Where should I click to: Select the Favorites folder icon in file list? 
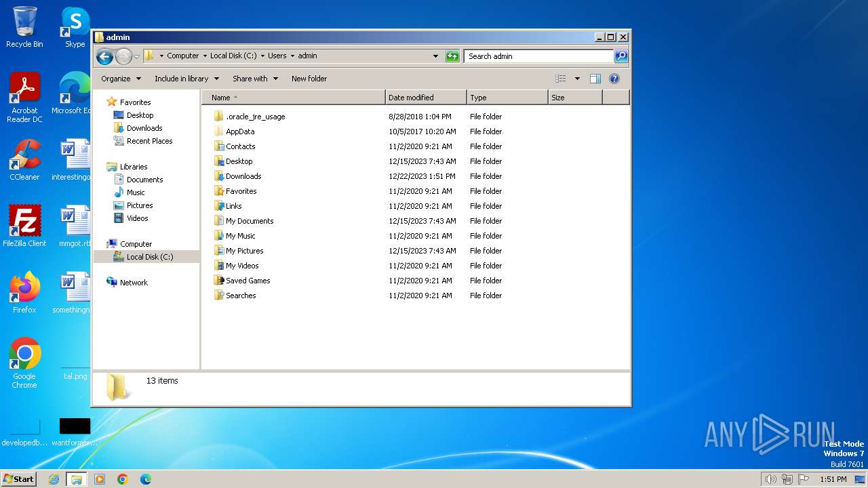coord(218,191)
